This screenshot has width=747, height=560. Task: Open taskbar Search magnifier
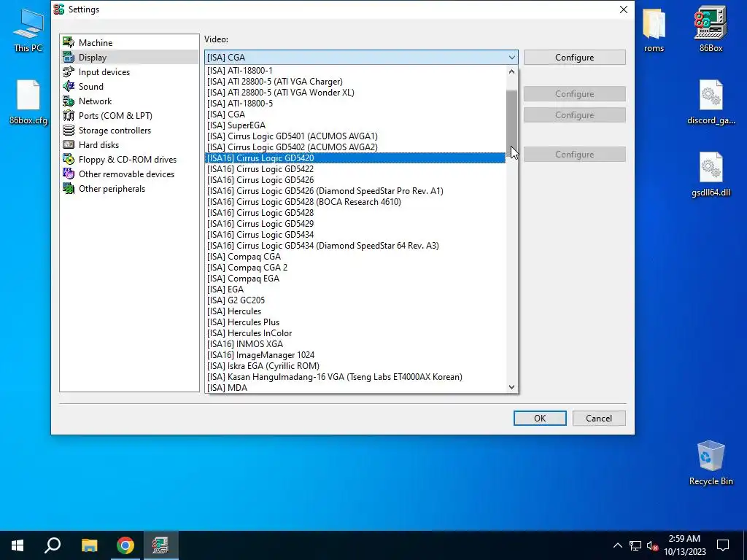tap(53, 545)
